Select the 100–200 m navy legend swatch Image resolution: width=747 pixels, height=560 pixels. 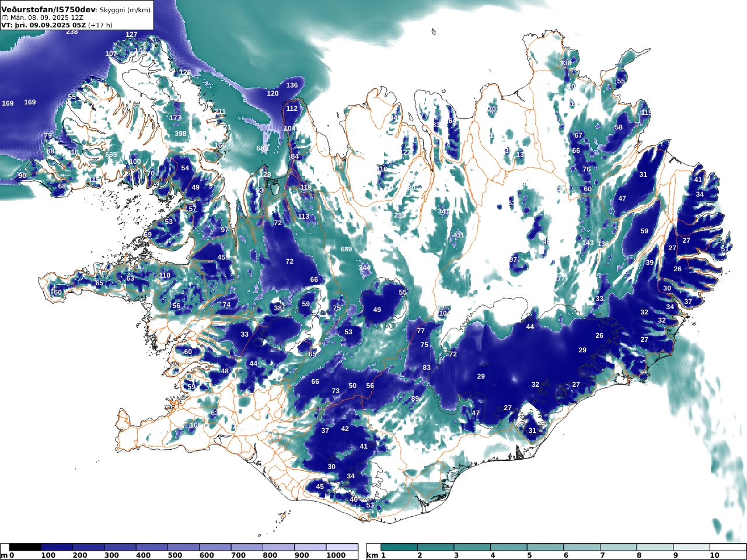pyautogui.click(x=57, y=547)
